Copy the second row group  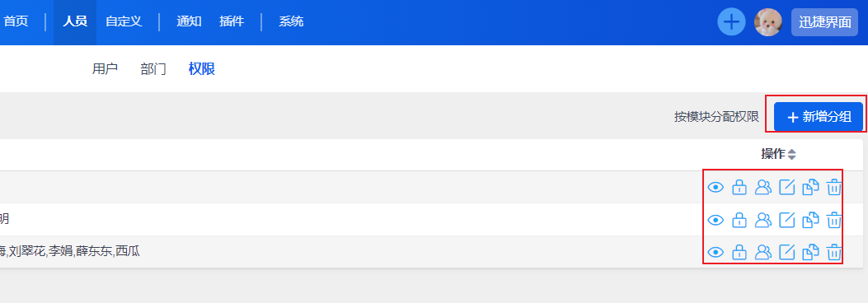810,221
